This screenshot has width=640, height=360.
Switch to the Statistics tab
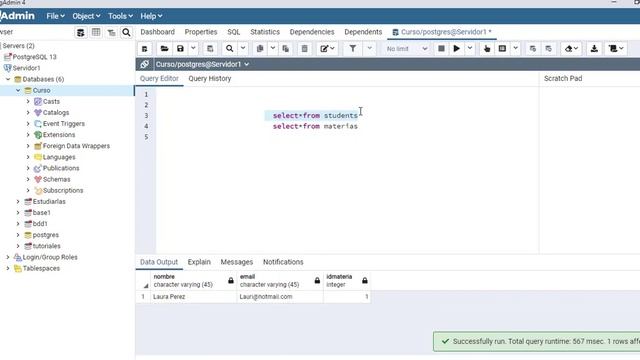point(265,32)
